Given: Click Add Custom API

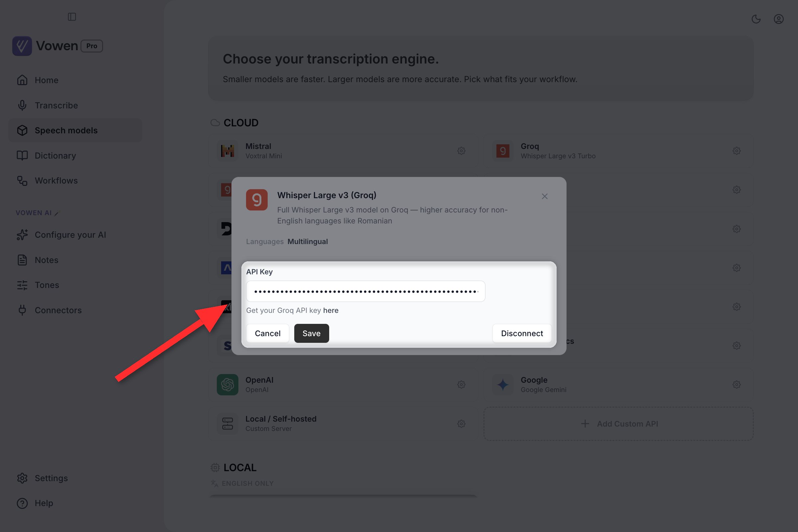Looking at the screenshot, I should click(618, 424).
